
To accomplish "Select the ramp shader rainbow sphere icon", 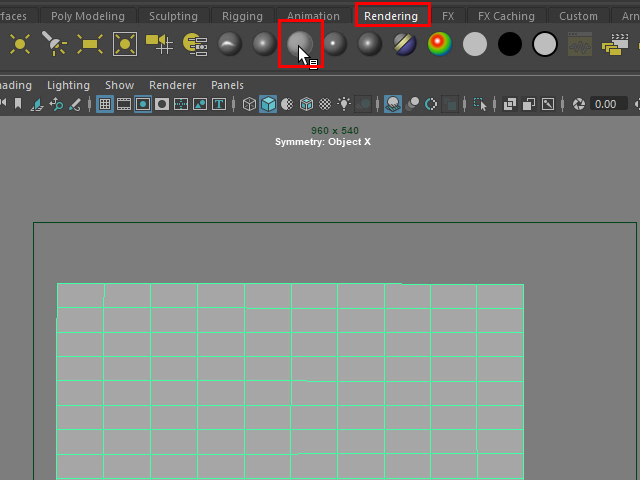I will (439, 44).
